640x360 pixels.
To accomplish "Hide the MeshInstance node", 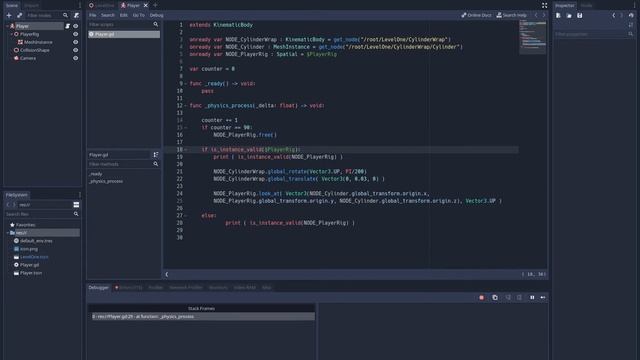I will pyautogui.click(x=76, y=42).
